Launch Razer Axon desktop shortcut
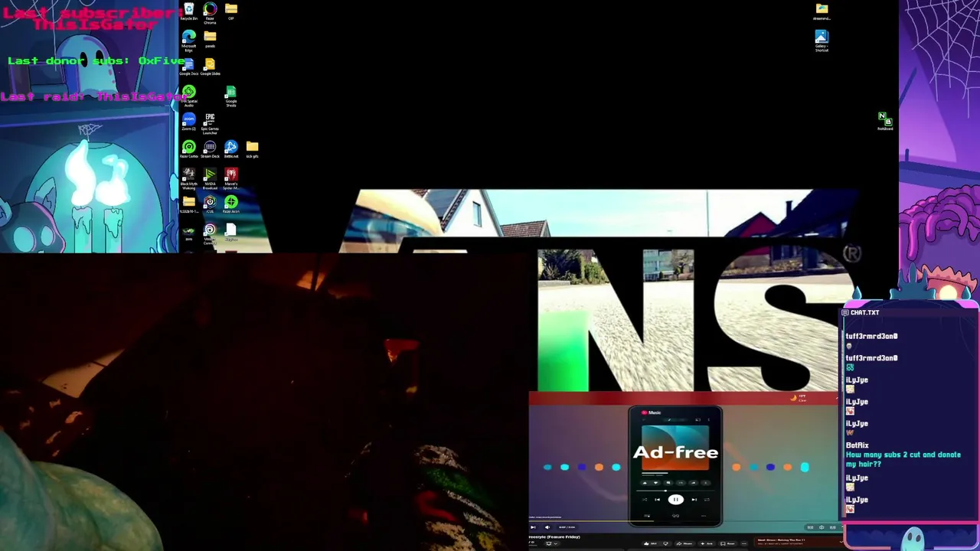The height and width of the screenshot is (551, 980). pos(231,204)
